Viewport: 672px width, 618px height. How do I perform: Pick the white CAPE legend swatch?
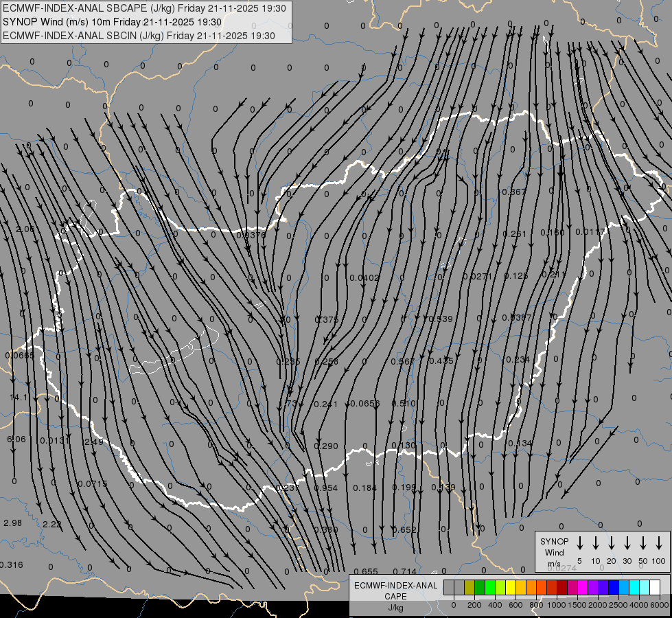655,587
